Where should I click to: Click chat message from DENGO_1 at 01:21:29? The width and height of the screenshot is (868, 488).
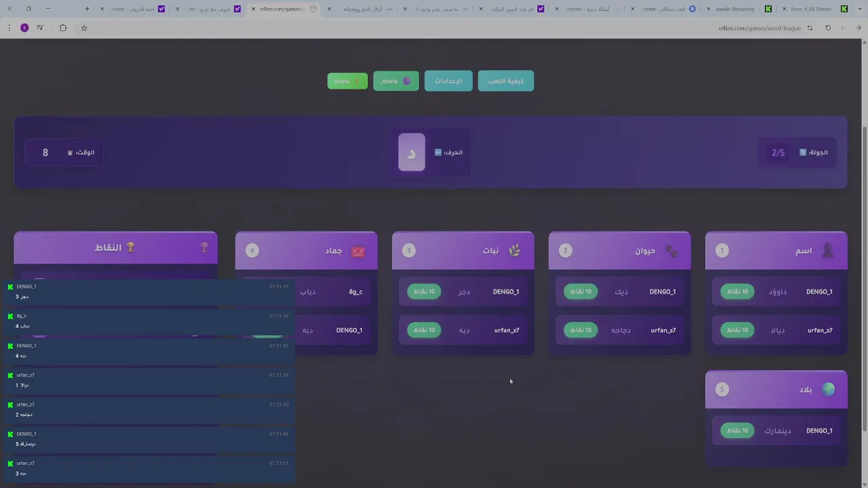148,291
